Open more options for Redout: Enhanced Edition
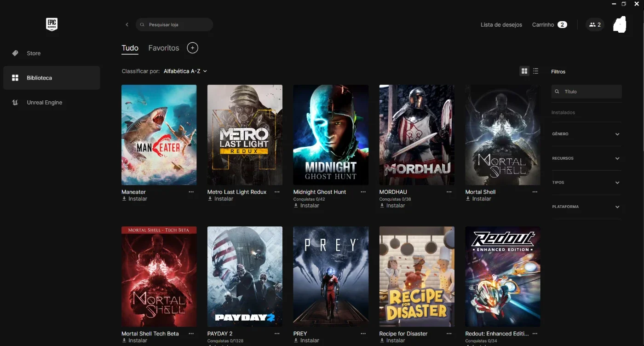The height and width of the screenshot is (346, 644). coord(535,334)
